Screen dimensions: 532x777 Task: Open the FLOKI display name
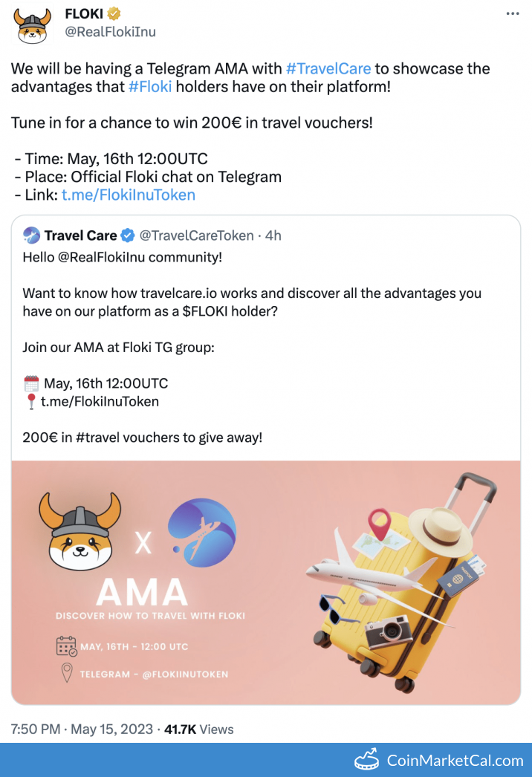(85, 14)
